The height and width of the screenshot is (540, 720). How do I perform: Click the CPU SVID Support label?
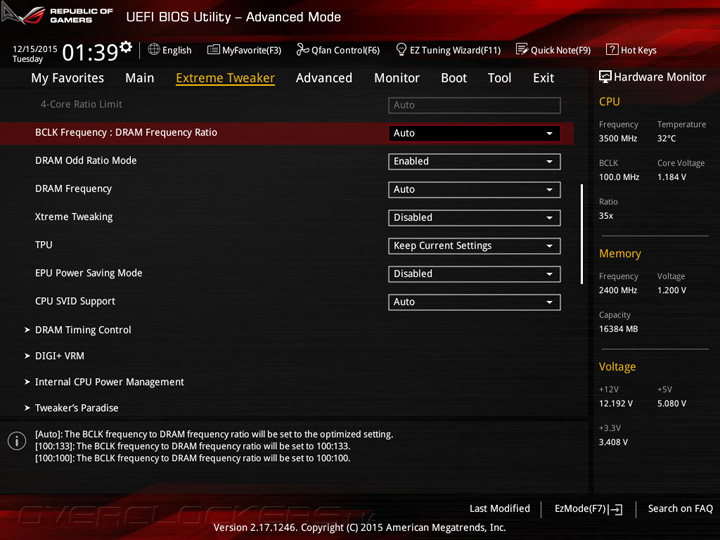75,301
